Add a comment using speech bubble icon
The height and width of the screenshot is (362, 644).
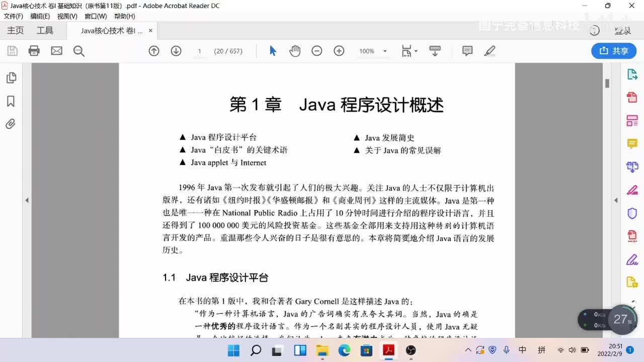click(467, 51)
